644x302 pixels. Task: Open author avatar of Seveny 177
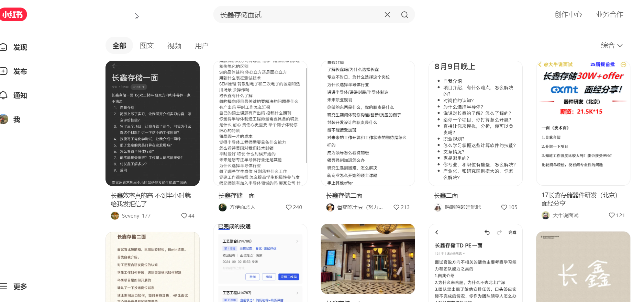click(115, 216)
